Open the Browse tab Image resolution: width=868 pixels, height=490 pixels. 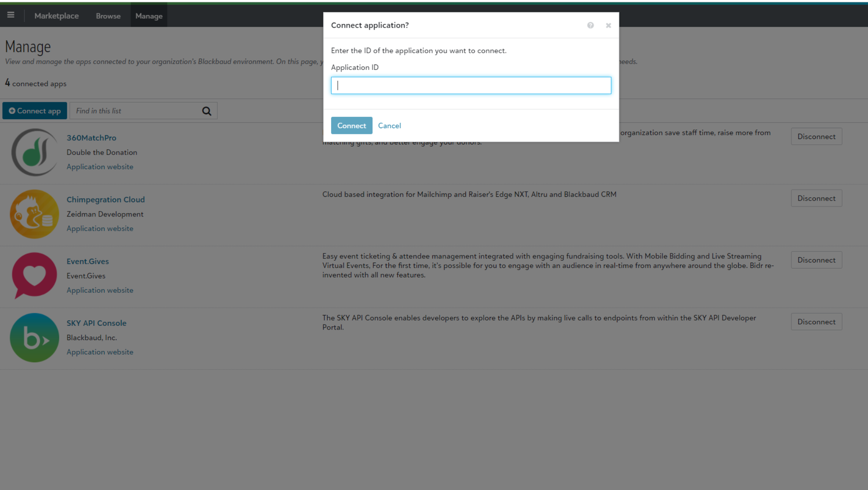(x=107, y=16)
